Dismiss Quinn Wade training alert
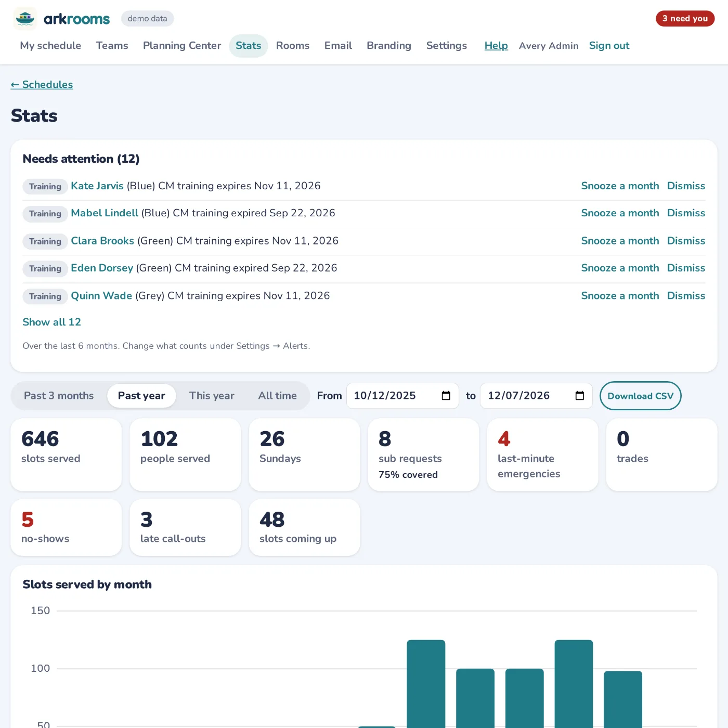The height and width of the screenshot is (728, 728). [686, 296]
